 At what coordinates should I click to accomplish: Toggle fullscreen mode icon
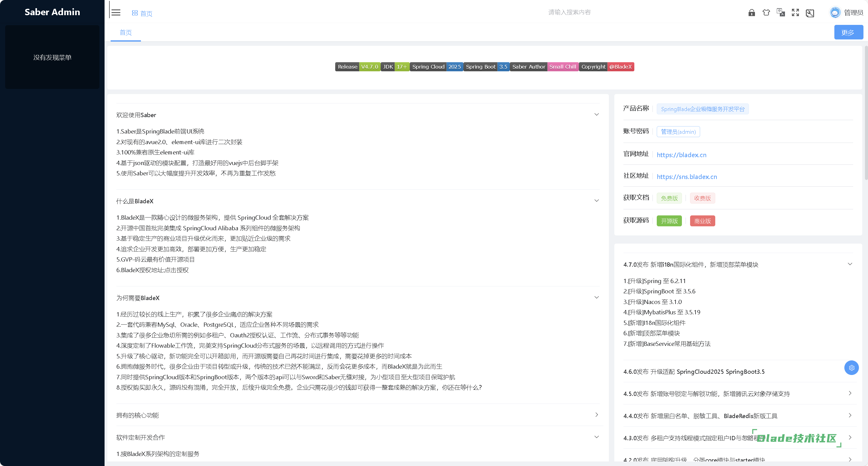coord(795,13)
